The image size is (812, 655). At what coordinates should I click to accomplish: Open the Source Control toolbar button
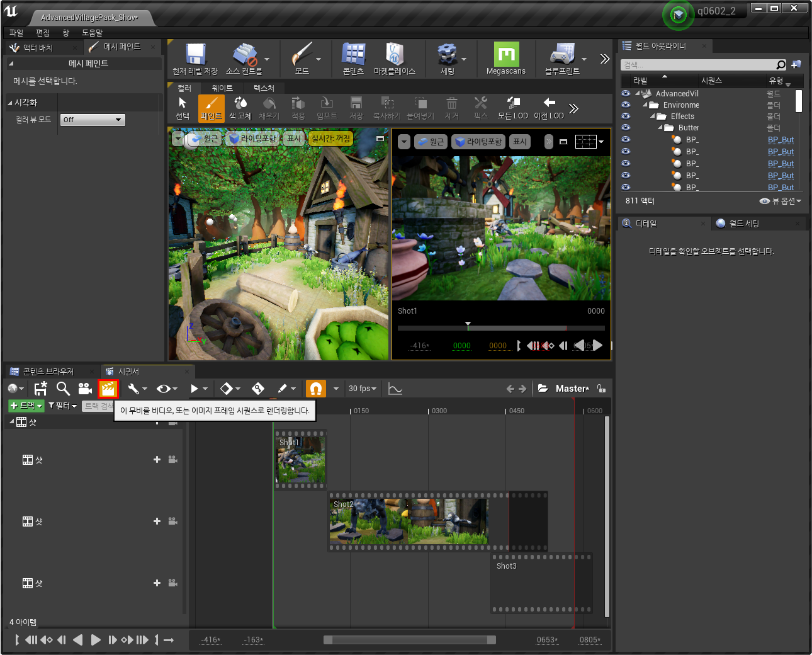(x=244, y=59)
